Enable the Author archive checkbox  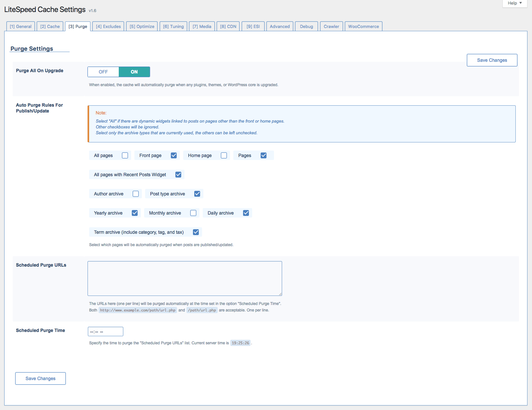coord(136,194)
